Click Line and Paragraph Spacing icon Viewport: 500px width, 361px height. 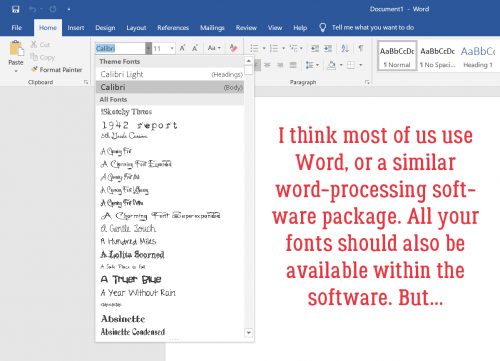pyautogui.click(x=309, y=65)
